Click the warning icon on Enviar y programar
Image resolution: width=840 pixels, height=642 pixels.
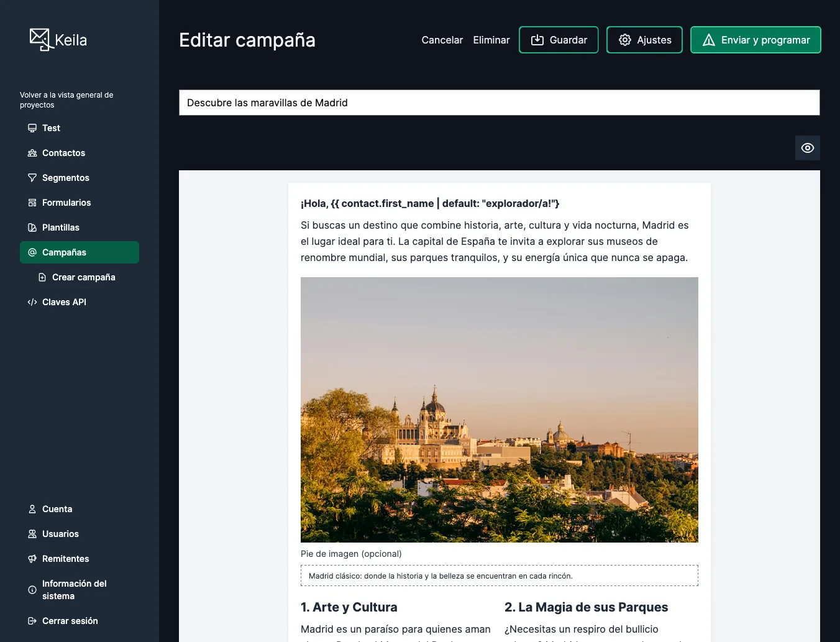coord(708,39)
